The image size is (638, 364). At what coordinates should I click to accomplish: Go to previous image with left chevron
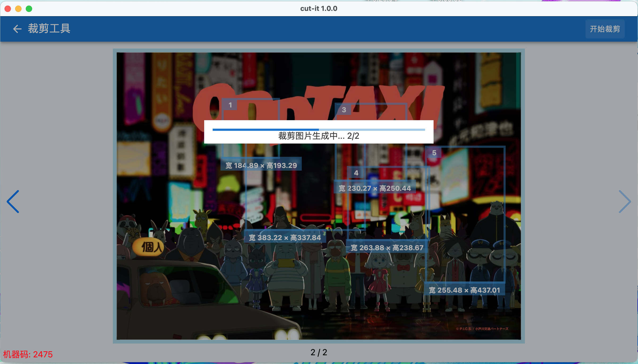(x=13, y=201)
